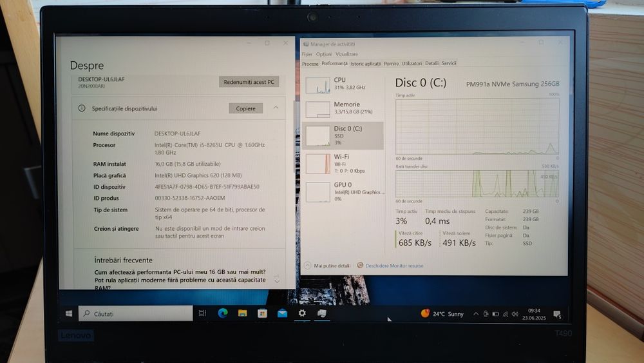Image resolution: width=644 pixels, height=363 pixels.
Task: Open Task View from the taskbar
Action: 202,313
